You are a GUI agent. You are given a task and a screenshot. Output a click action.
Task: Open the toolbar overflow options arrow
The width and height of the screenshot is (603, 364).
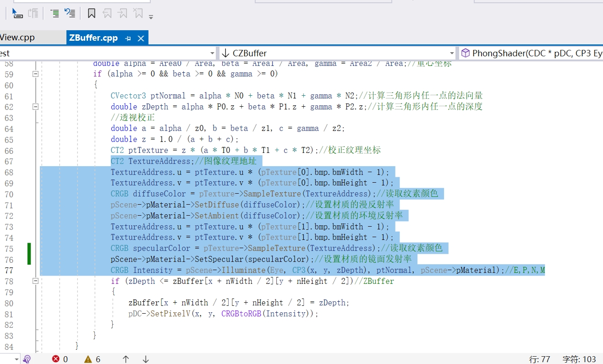[151, 17]
